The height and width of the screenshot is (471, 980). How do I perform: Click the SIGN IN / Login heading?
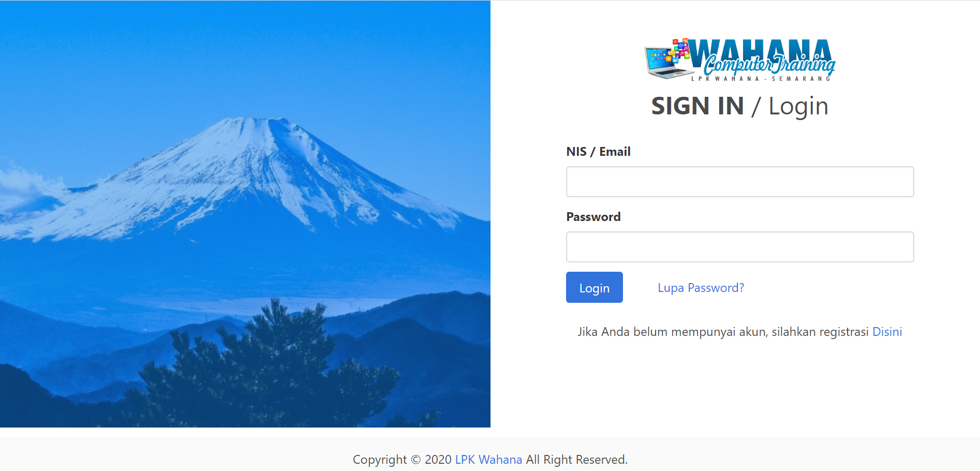(x=740, y=106)
